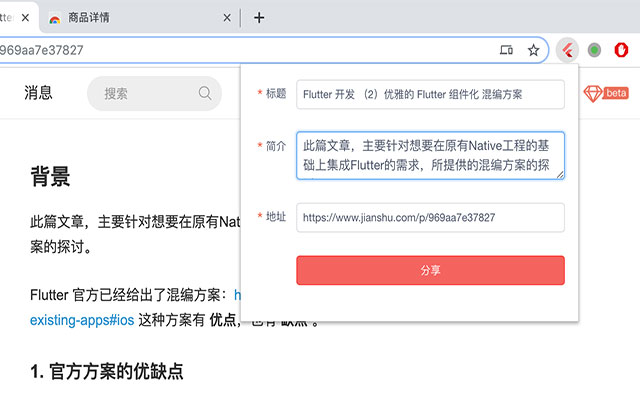This screenshot has height=400, width=640.
Task: Edit the 简介 description textarea
Action: point(430,156)
